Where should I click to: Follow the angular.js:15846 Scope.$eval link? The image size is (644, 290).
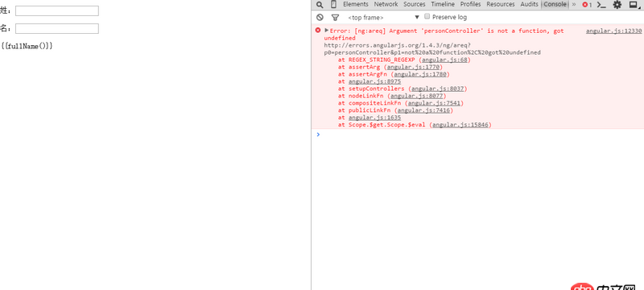point(460,125)
